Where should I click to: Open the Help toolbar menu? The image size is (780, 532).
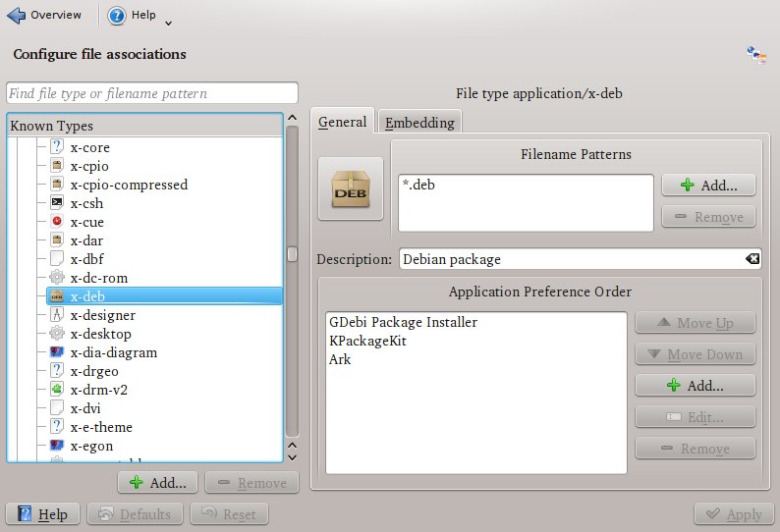133,16
